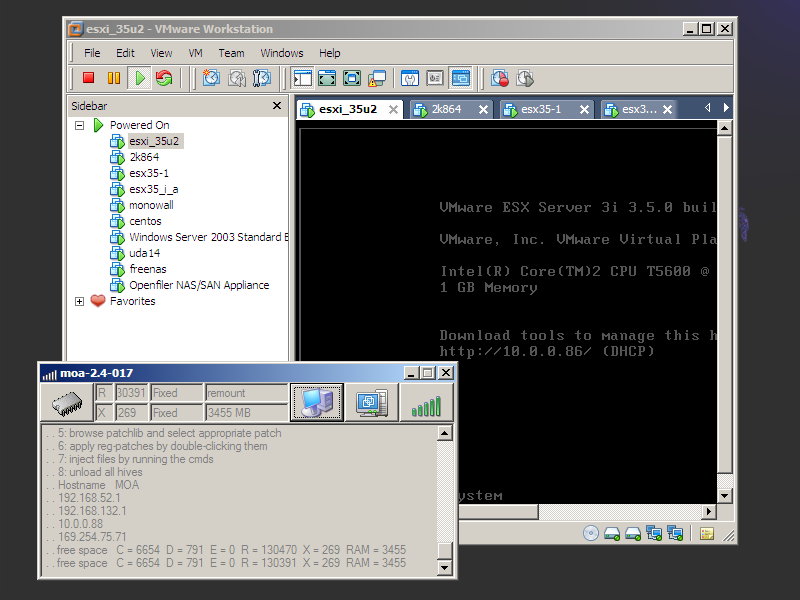Image resolution: width=800 pixels, height=600 pixels.
Task: Click the red Power Off toolbar button
Action: click(88, 78)
